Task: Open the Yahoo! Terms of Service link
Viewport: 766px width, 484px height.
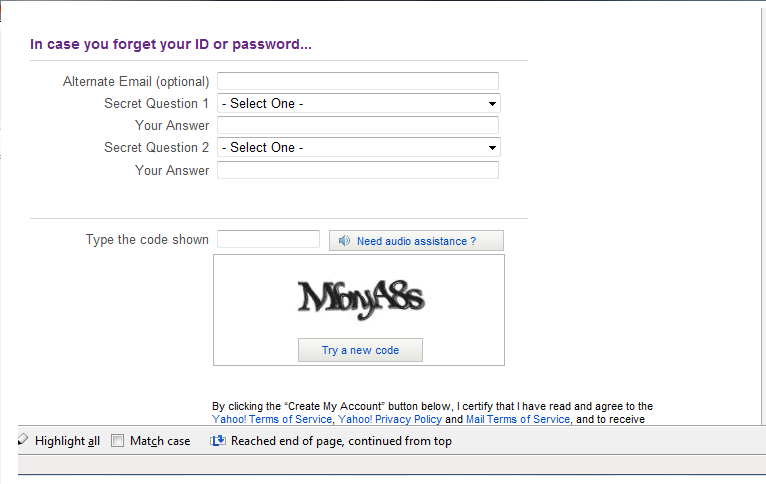Action: click(x=272, y=420)
